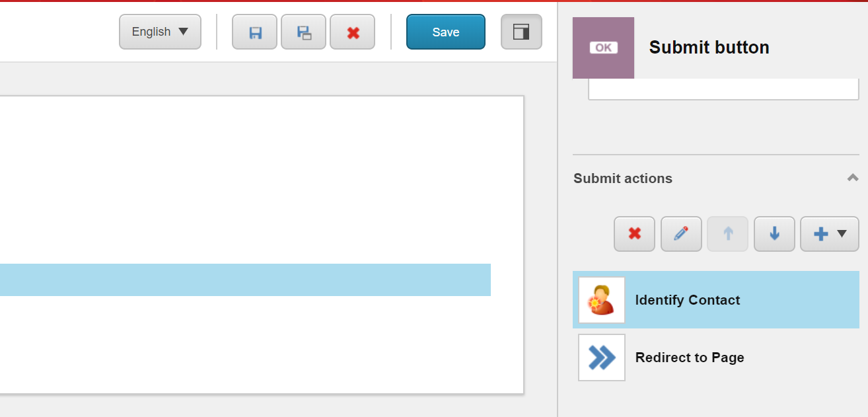Click the purple OK Submit button icon
The width and height of the screenshot is (868, 417).
[x=603, y=48]
